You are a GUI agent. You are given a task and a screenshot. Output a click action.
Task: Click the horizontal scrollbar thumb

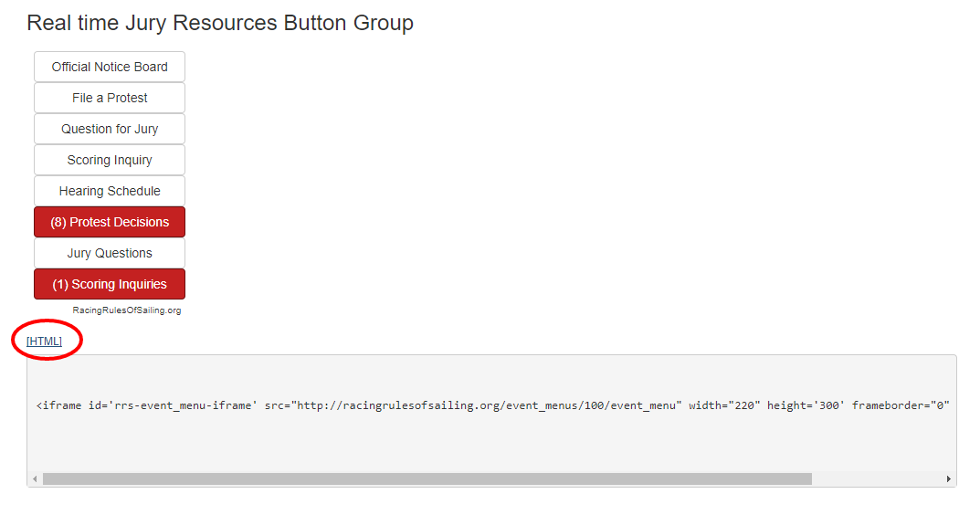click(427, 478)
